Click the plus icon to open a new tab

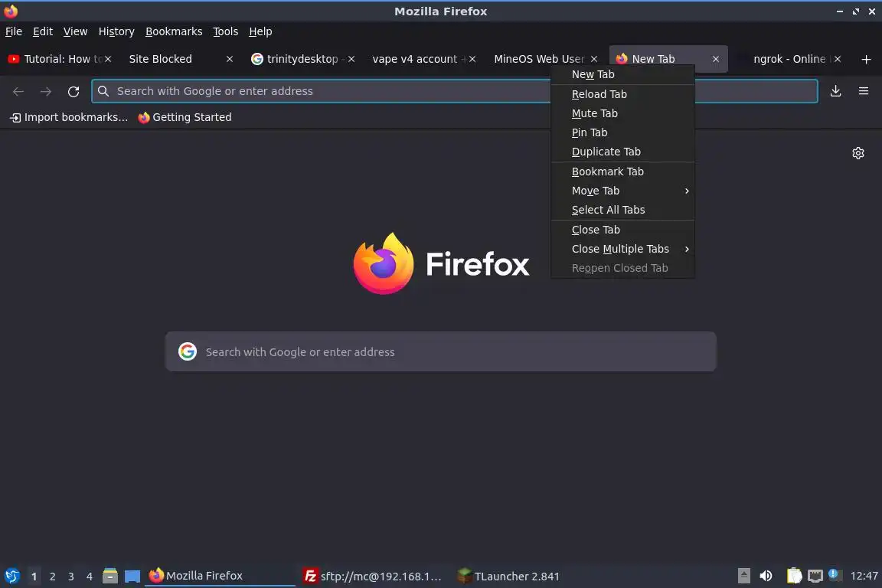866,59
